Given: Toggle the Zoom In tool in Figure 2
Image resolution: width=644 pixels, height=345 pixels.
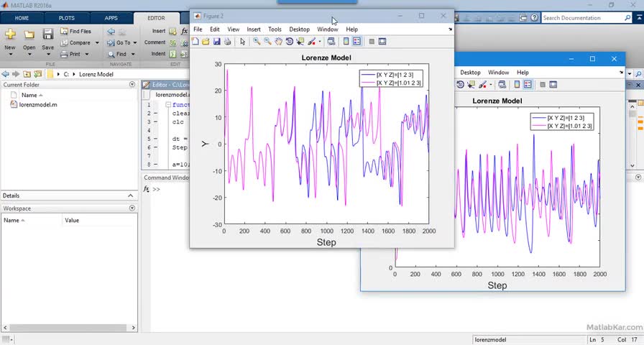Looking at the screenshot, I should click(x=257, y=42).
